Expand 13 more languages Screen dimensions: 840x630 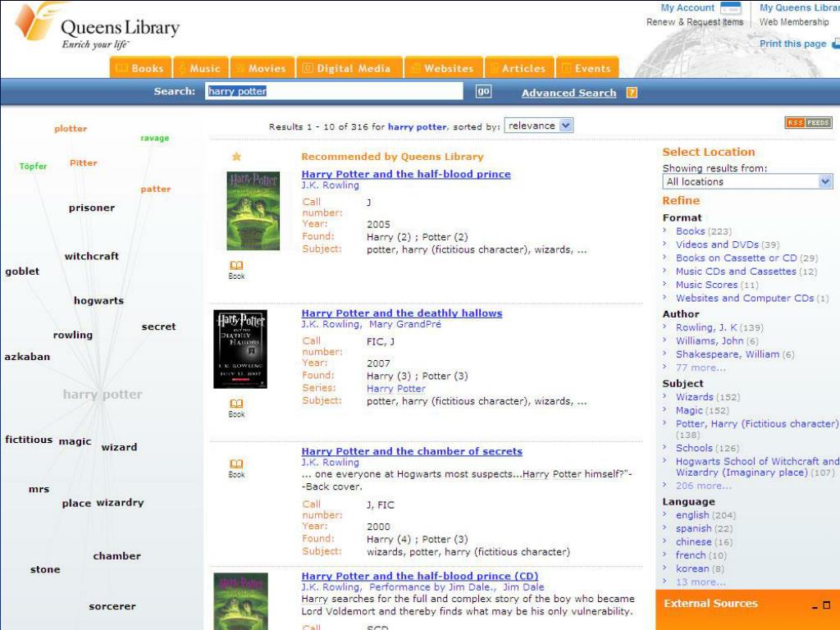pos(701,582)
